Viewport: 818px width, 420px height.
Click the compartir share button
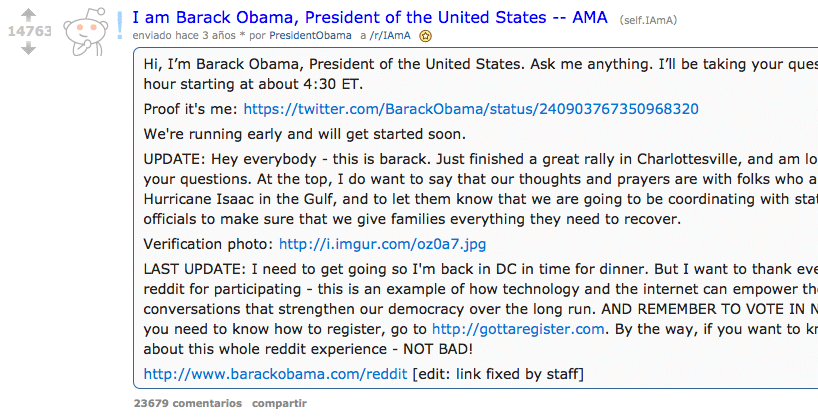point(279,403)
